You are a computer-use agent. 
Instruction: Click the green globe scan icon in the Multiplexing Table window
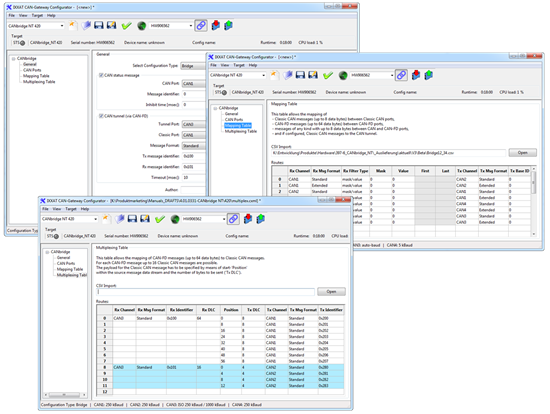[175, 219]
